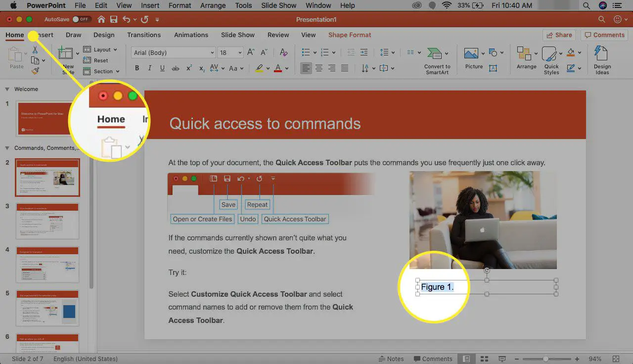The height and width of the screenshot is (364, 633).
Task: Click the Comments button in ribbon
Action: point(604,35)
